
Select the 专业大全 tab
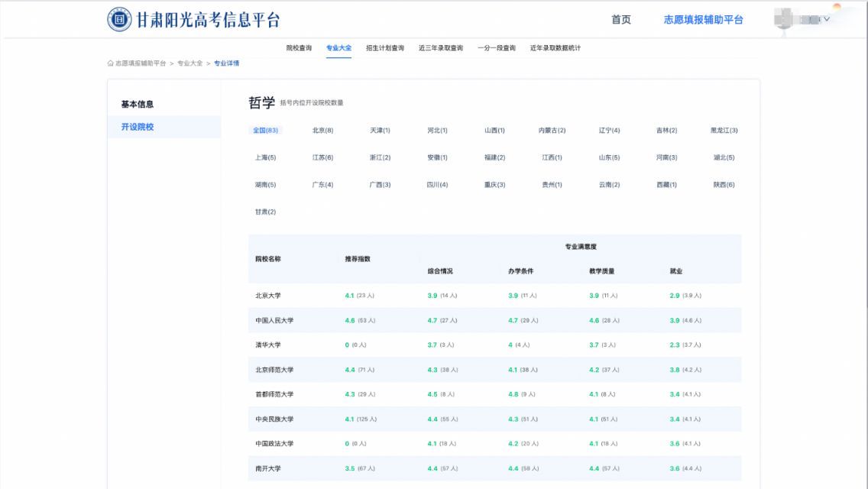click(338, 48)
